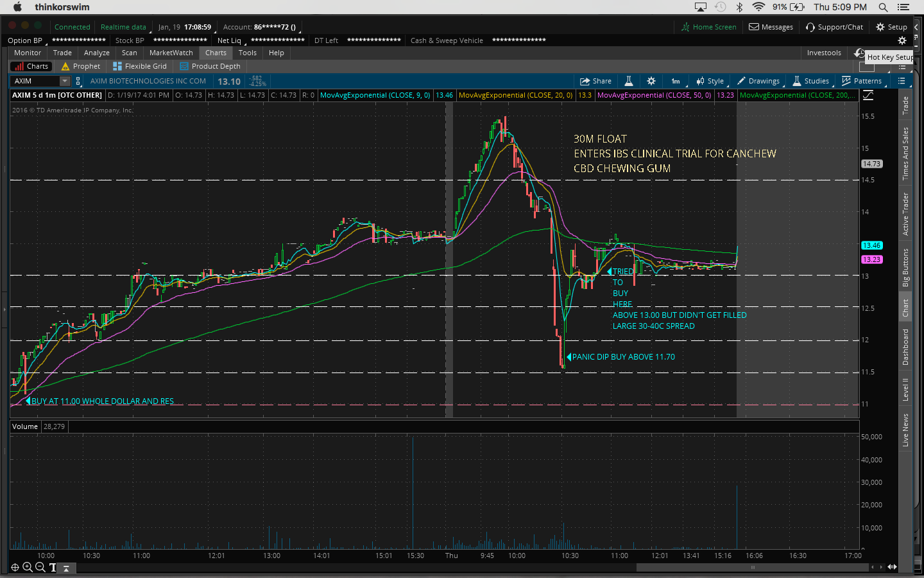Click the Option BP gadget label
Image resolution: width=924 pixels, height=578 pixels.
click(25, 40)
